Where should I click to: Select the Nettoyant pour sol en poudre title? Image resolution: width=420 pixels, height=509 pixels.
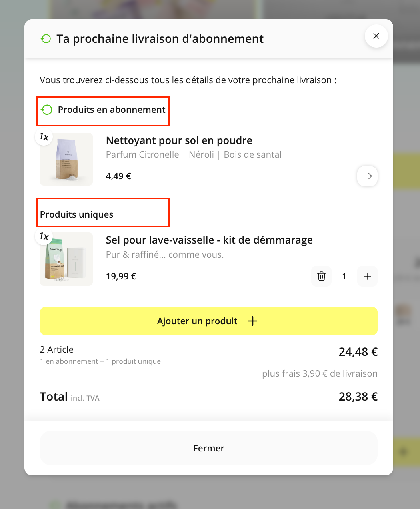[x=179, y=140]
